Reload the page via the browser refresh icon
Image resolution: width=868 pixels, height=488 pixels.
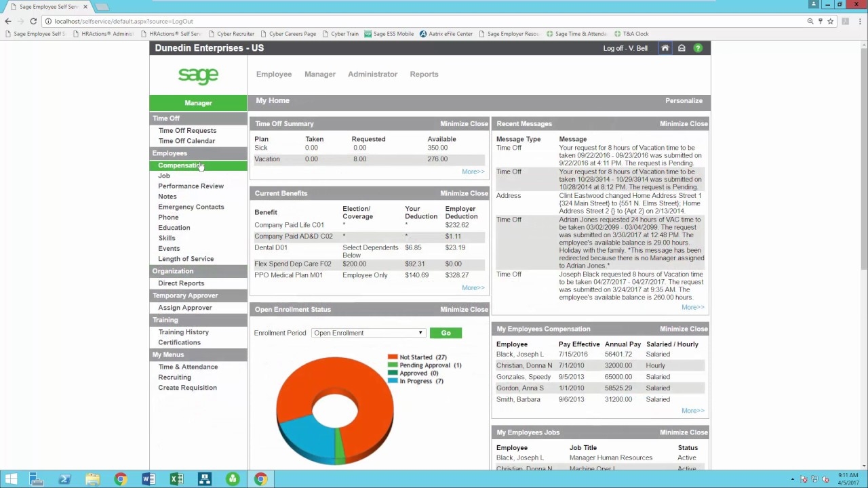point(33,21)
